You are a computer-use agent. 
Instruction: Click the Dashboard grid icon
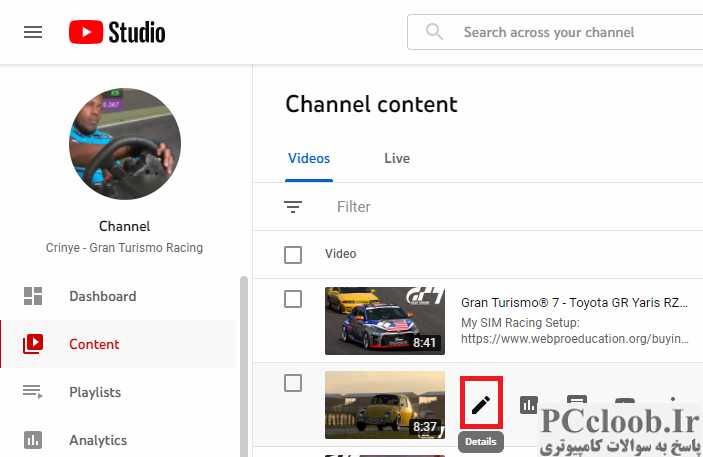coord(33,296)
